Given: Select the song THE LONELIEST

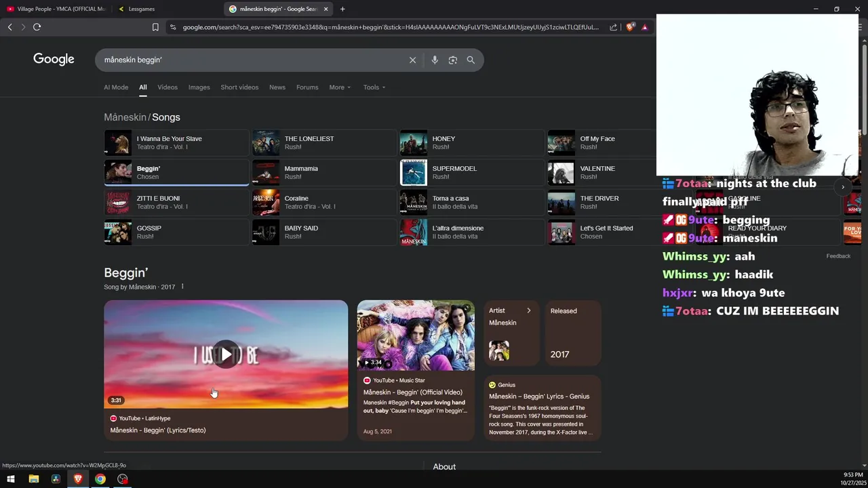Looking at the screenshot, I should 324,143.
